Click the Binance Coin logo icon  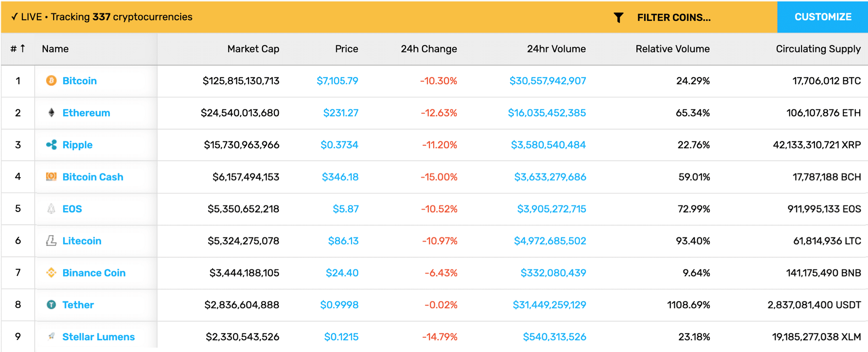[51, 273]
